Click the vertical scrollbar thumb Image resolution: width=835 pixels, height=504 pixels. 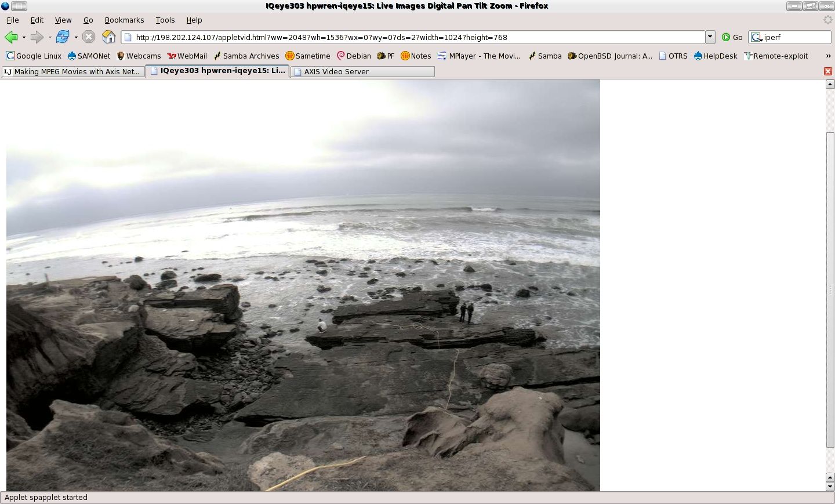[830, 290]
